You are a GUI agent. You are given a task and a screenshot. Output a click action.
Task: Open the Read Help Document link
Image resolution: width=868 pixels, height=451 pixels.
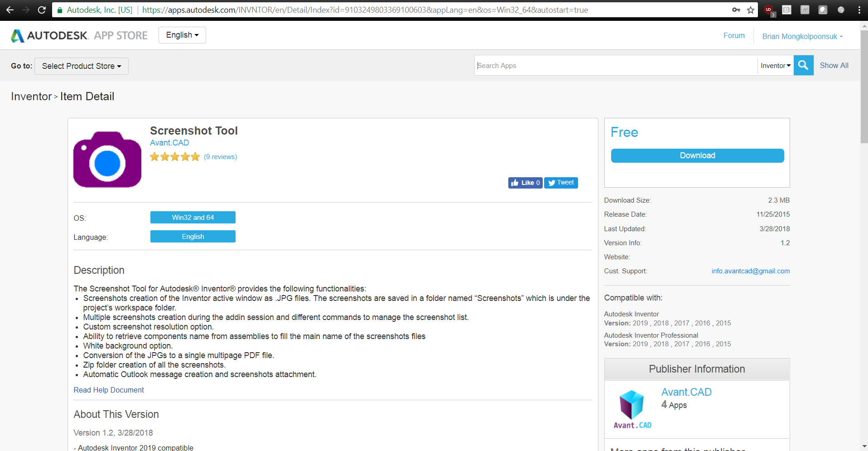tap(109, 390)
